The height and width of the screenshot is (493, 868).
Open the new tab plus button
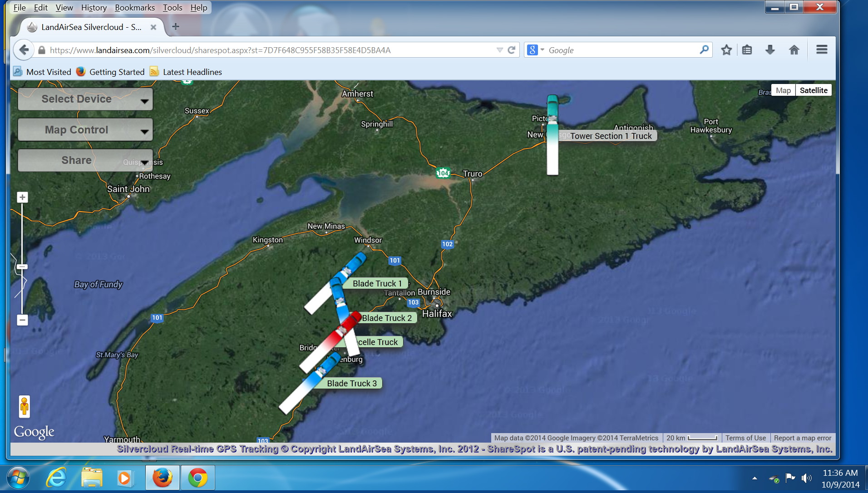(x=176, y=27)
